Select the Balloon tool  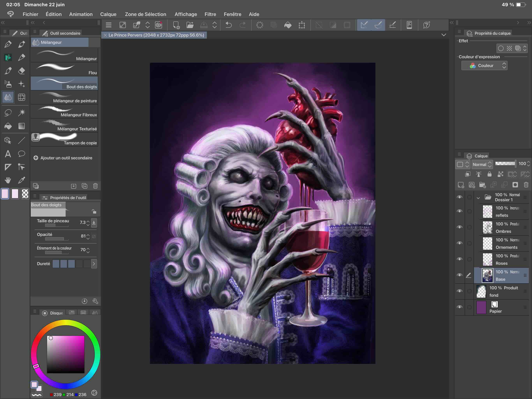(x=22, y=154)
